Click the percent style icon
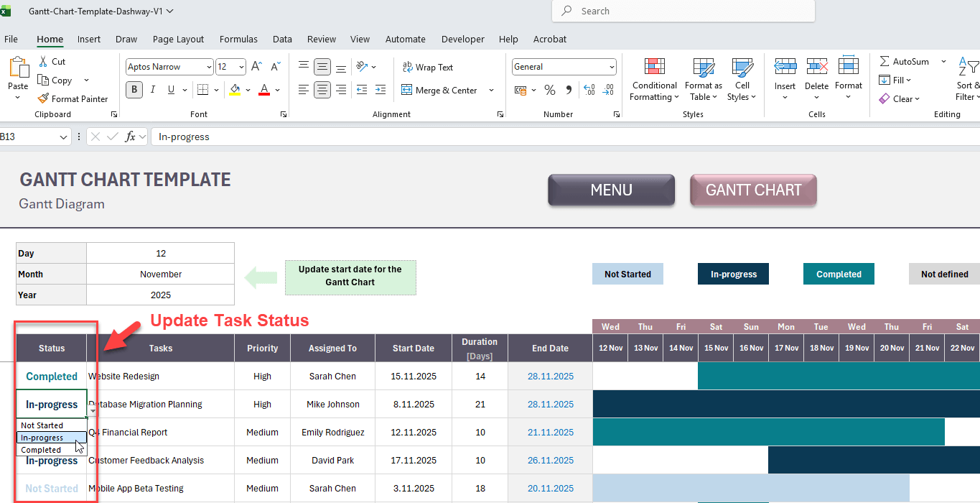 (x=550, y=91)
